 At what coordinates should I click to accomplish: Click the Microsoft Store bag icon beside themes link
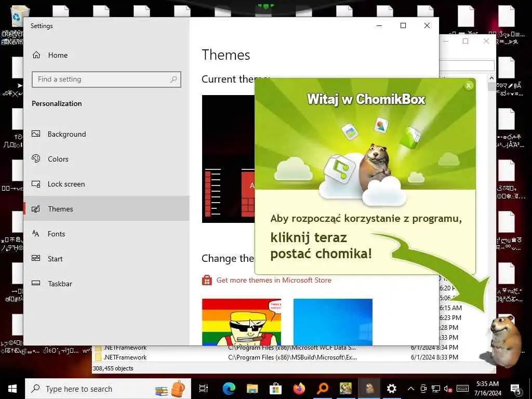pyautogui.click(x=207, y=280)
